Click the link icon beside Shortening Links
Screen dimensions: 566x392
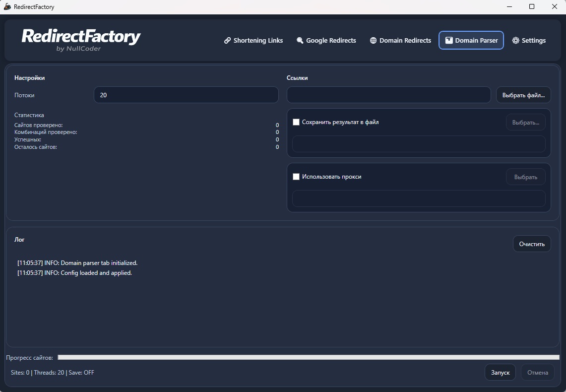click(227, 40)
